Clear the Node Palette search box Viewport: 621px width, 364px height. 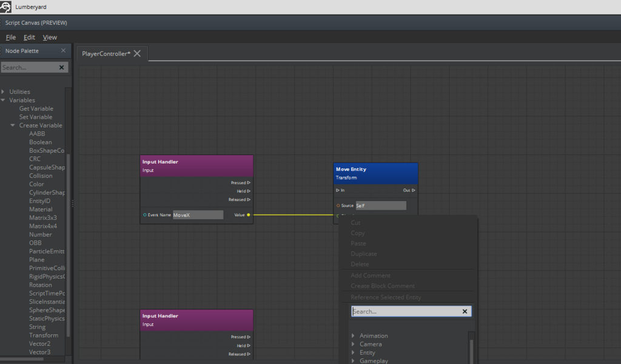pyautogui.click(x=61, y=67)
